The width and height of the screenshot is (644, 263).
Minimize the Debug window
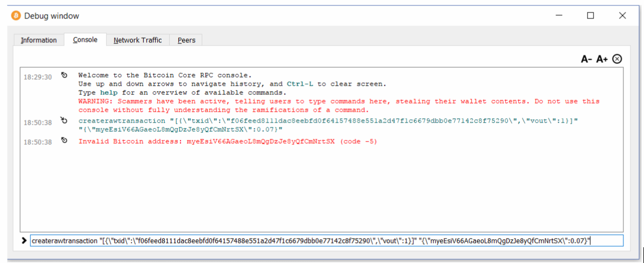558,16
